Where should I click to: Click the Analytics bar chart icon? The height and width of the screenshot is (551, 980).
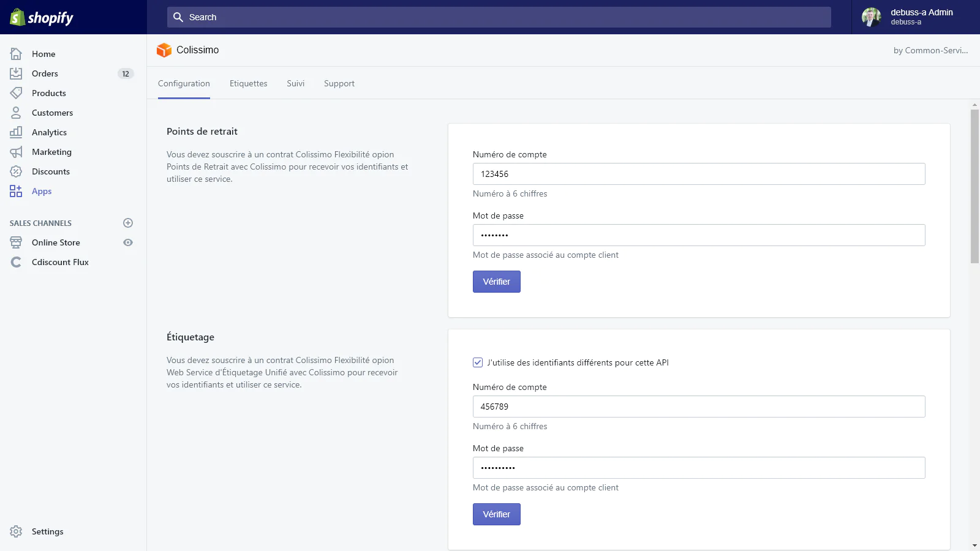[x=16, y=132]
